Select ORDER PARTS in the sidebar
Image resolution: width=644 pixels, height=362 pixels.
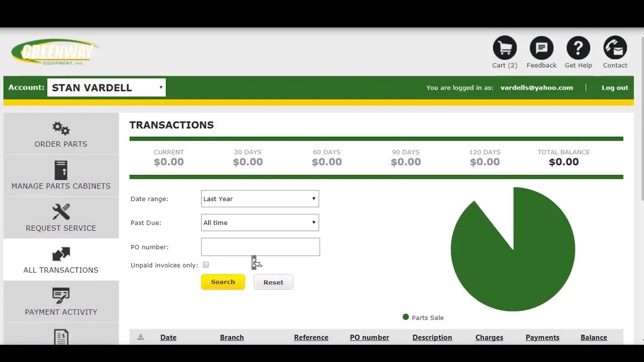click(61, 144)
